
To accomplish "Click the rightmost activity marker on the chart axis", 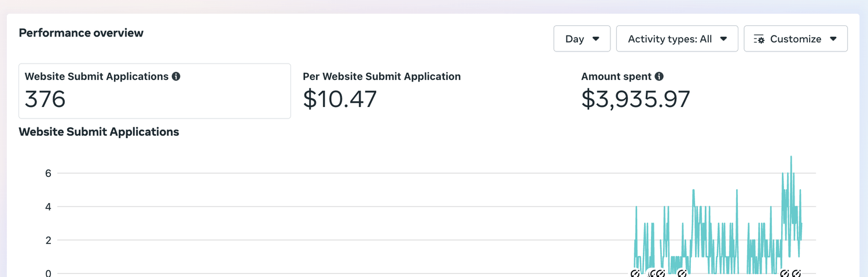I will click(796, 274).
